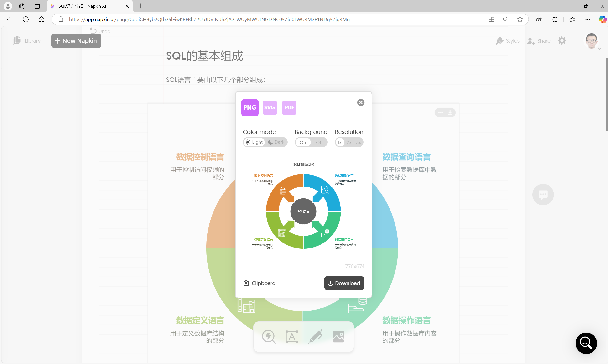Open browser Settings and more menu
The width and height of the screenshot is (608, 364).
[587, 19]
